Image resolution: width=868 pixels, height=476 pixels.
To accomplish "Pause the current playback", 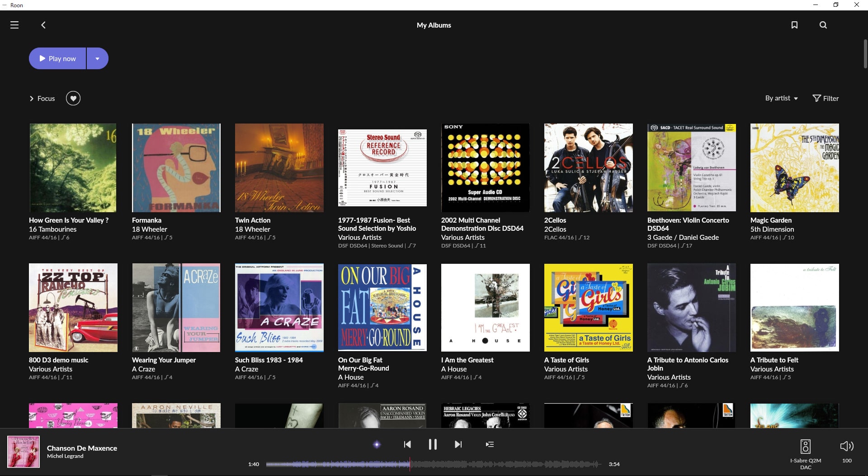I will (x=433, y=444).
